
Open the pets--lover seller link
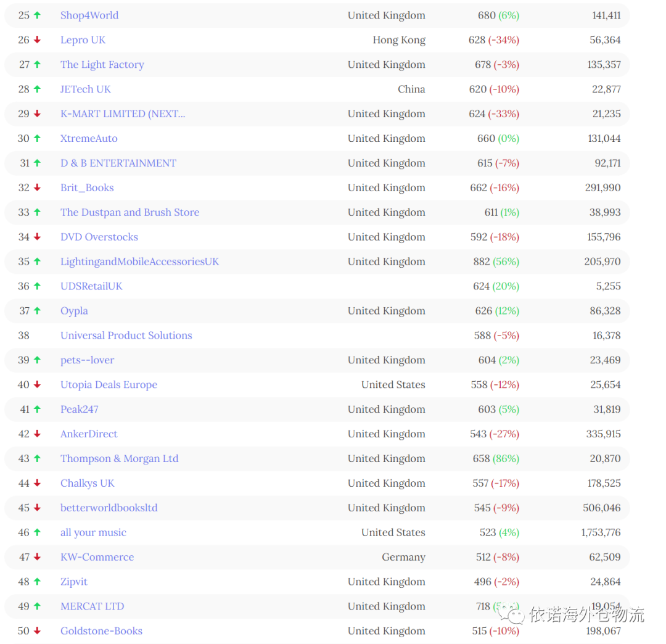pos(87,360)
